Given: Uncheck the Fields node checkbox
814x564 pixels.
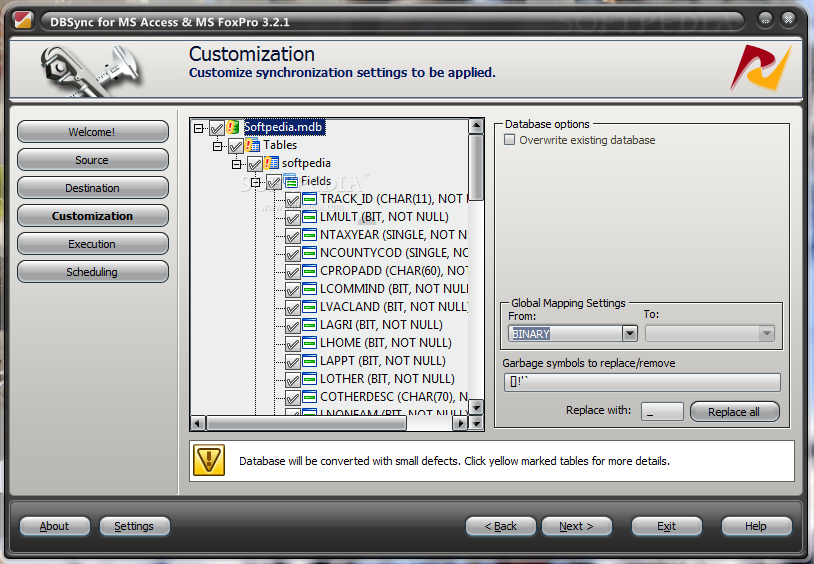Looking at the screenshot, I should coord(274,182).
